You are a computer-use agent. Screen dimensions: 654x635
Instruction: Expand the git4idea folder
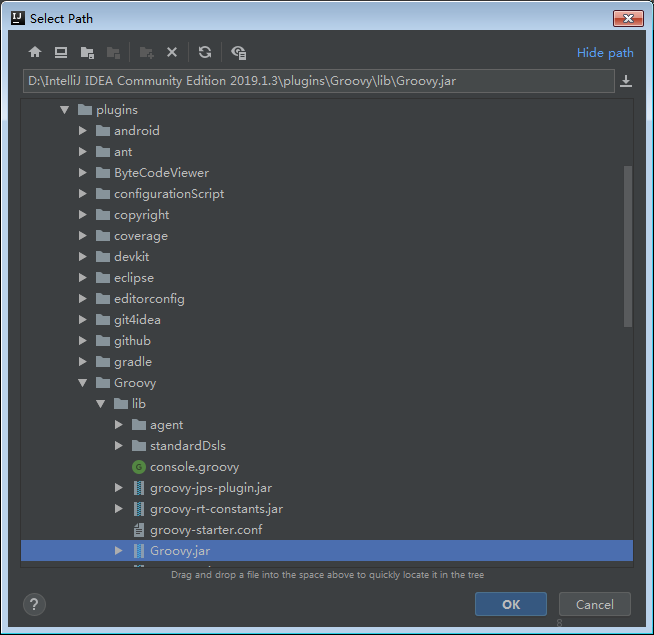[83, 320]
